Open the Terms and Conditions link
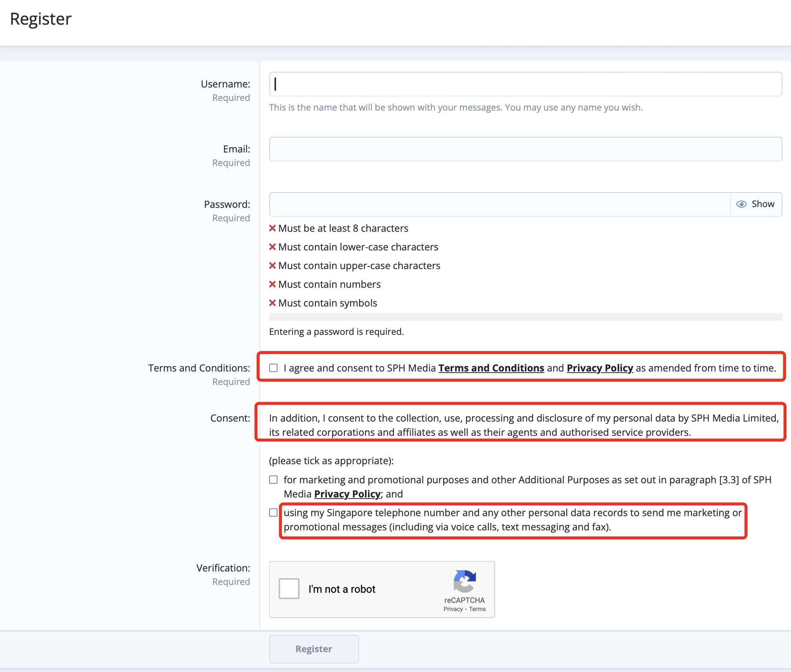 click(491, 368)
